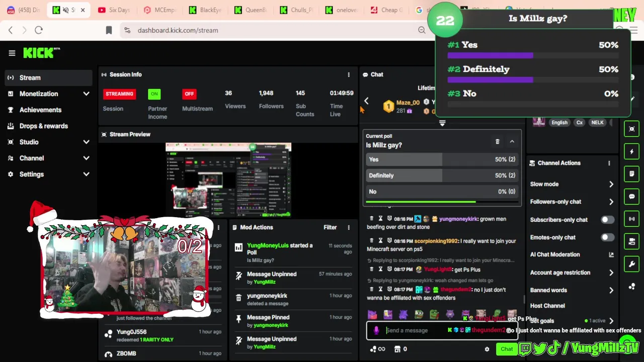Open Account age restriction chevron
Image resolution: width=644 pixels, height=362 pixels.
tap(611, 273)
